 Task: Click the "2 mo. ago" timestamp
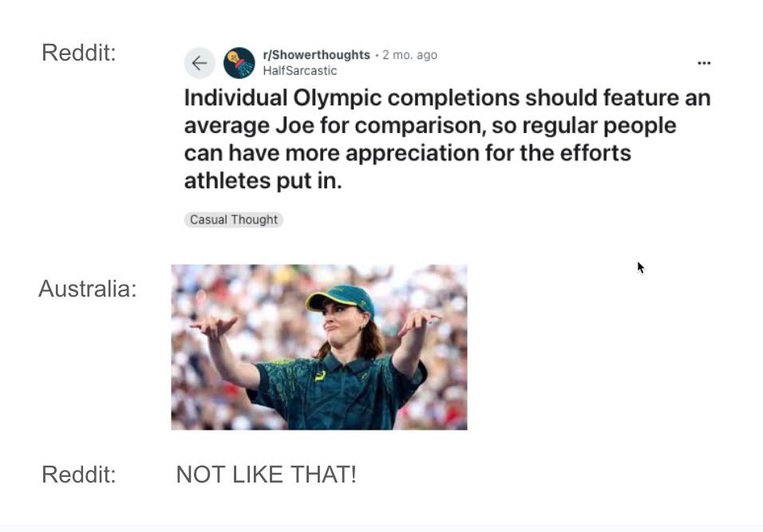[x=409, y=55]
